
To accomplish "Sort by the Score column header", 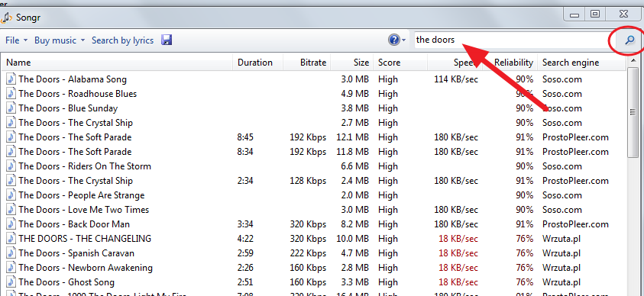I will [400, 63].
